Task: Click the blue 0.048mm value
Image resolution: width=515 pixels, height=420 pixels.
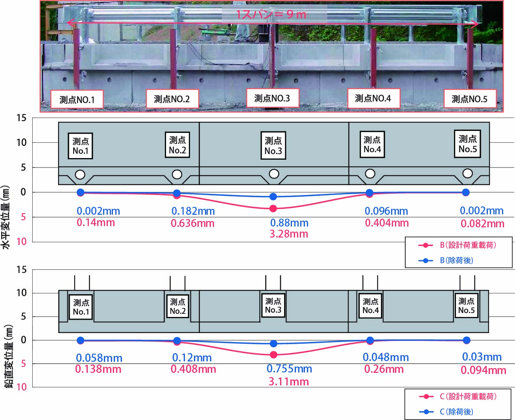Action: (386, 357)
